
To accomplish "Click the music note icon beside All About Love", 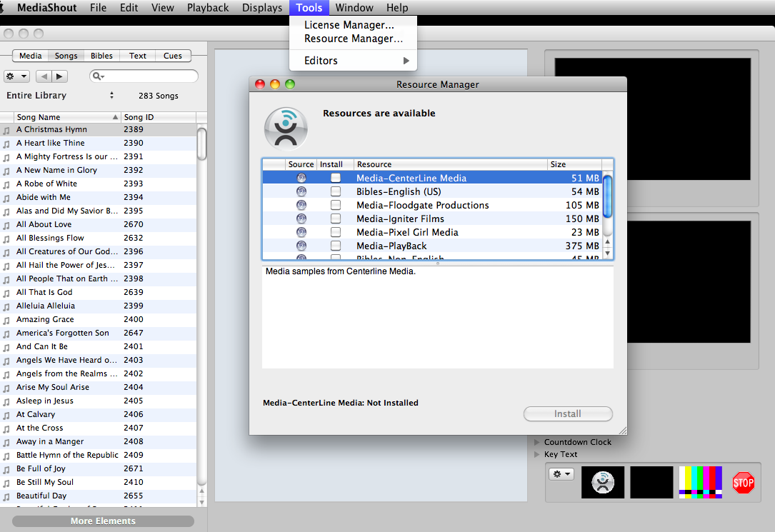I will point(6,225).
